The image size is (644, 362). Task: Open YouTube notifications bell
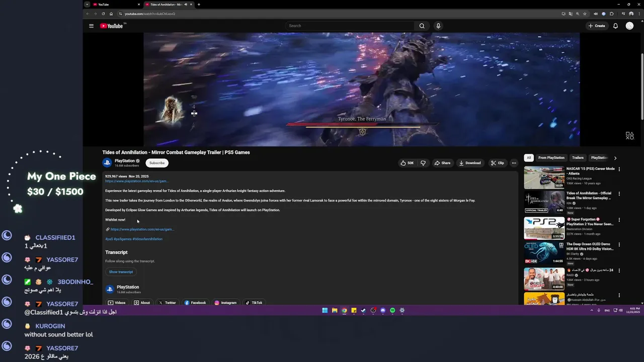pyautogui.click(x=615, y=26)
